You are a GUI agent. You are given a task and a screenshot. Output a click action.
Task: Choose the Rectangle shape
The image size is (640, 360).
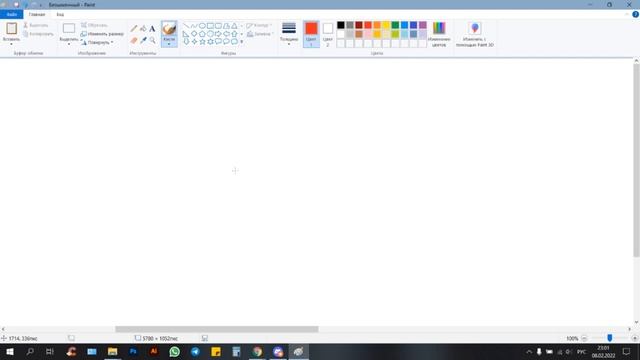pyautogui.click(x=210, y=26)
